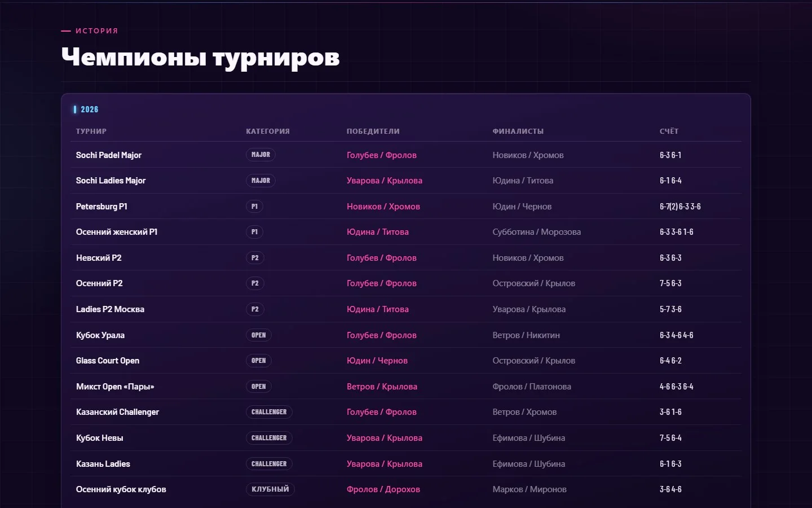
Task: Click the 'Чемпионы турниров' heading
Action: (200, 57)
